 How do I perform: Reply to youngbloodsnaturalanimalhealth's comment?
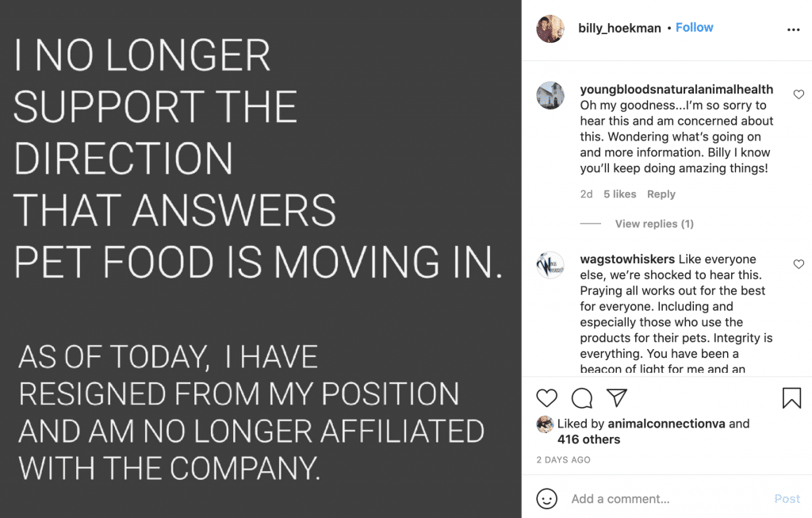[x=661, y=194]
